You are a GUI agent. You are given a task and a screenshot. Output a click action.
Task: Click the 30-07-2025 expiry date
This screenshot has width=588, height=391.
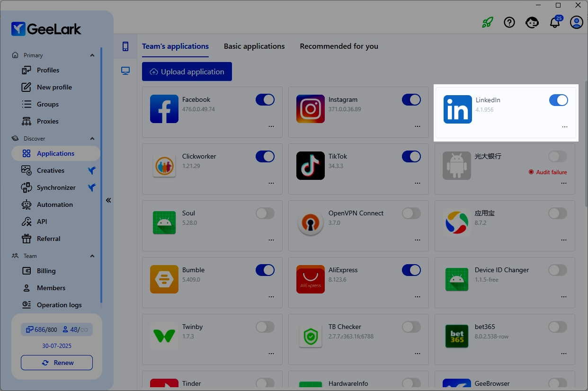[57, 346]
